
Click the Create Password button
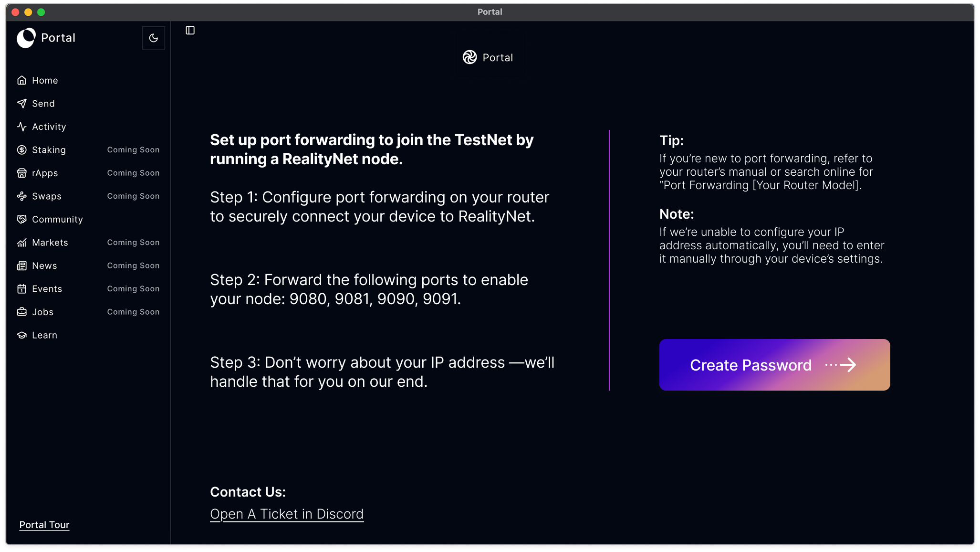point(774,365)
